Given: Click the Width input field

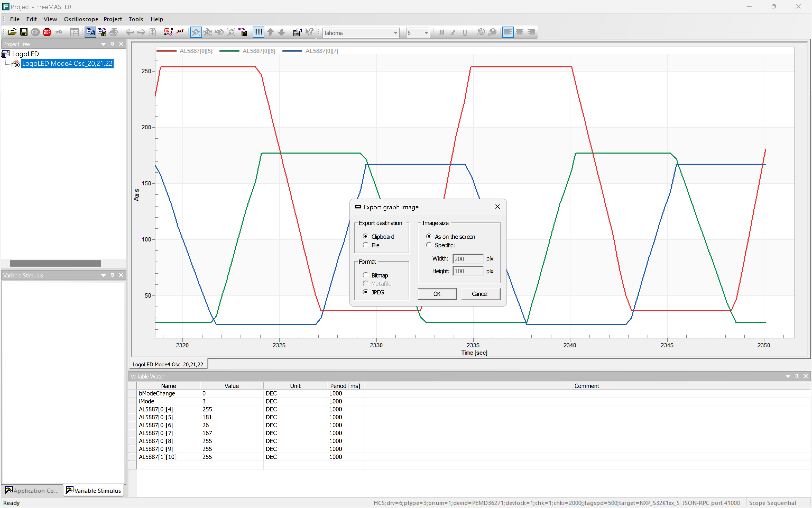Looking at the screenshot, I should click(x=468, y=259).
